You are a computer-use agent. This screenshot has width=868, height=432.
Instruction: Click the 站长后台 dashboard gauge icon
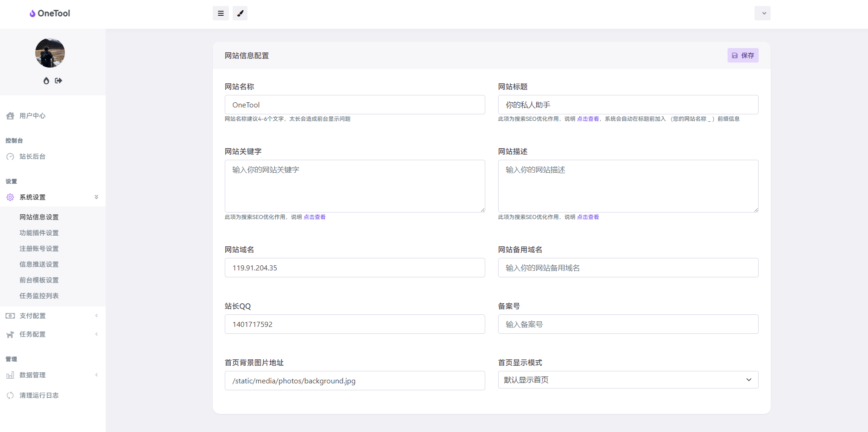[x=10, y=157]
